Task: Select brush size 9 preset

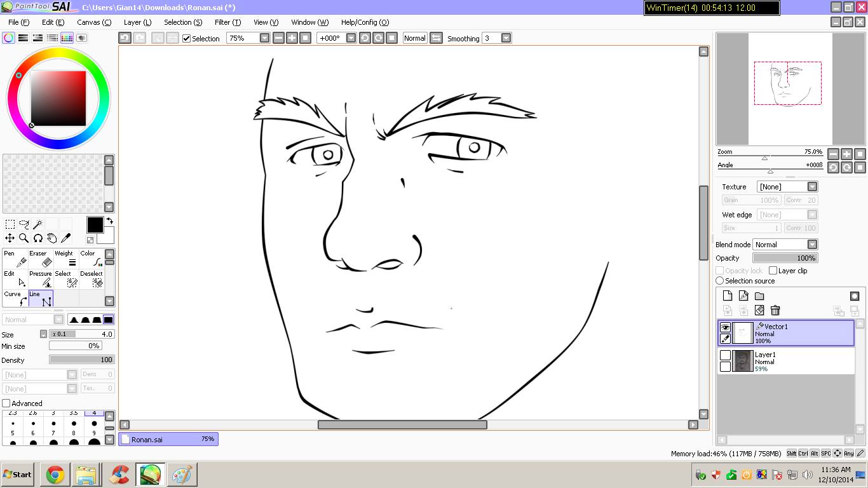Action: 94,437
